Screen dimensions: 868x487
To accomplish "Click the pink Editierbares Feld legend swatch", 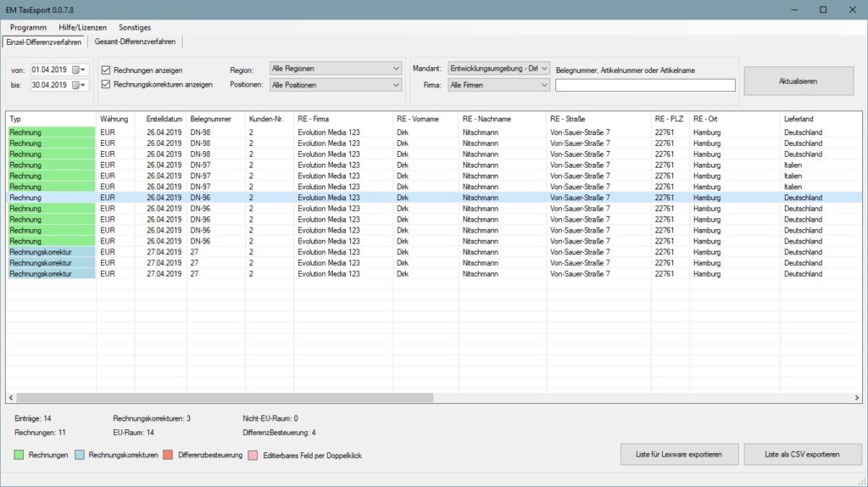I will [253, 455].
